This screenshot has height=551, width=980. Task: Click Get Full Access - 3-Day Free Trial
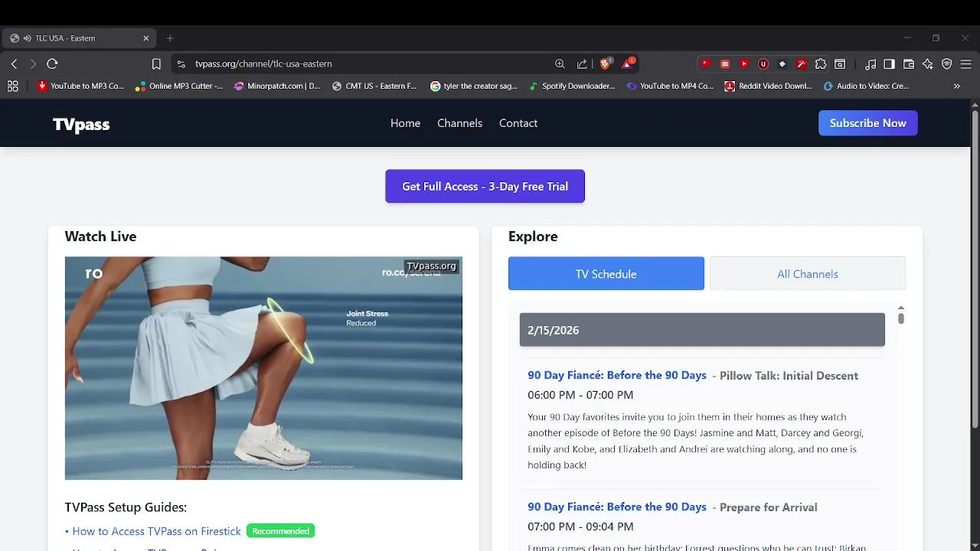pos(485,186)
